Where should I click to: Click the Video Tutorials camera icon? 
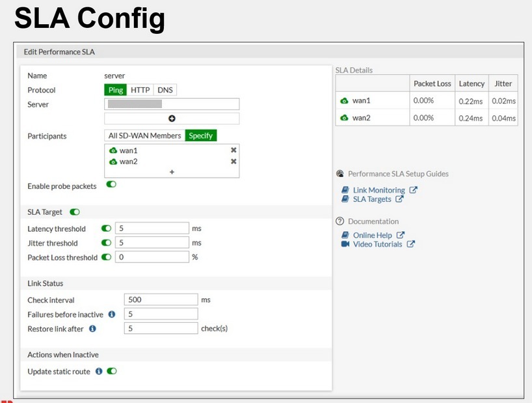click(345, 244)
